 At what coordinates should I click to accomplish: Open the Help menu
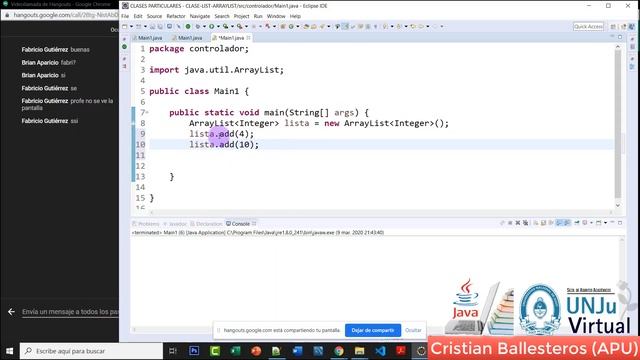point(295,16)
